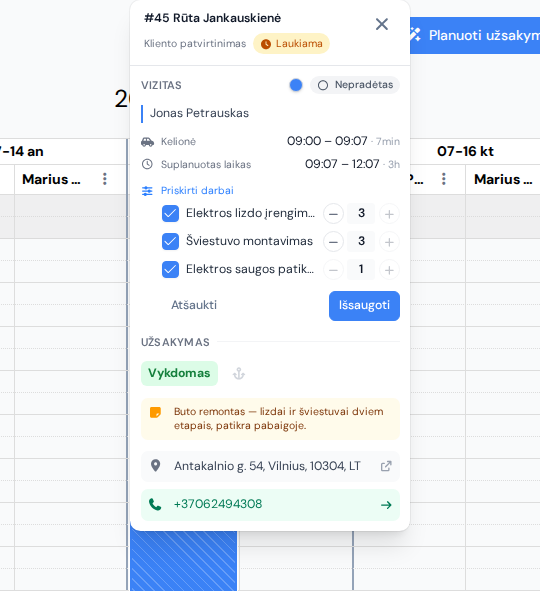Image resolution: width=540 pixels, height=591 pixels.
Task: Uncheck Elektros saugos patikra checkbox
Action: [x=170, y=269]
